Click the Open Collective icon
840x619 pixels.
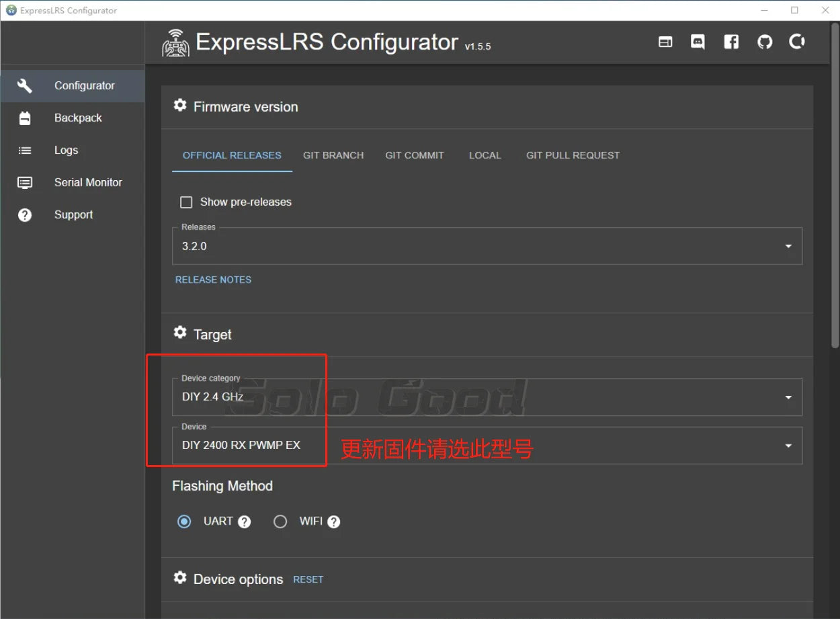coord(798,42)
